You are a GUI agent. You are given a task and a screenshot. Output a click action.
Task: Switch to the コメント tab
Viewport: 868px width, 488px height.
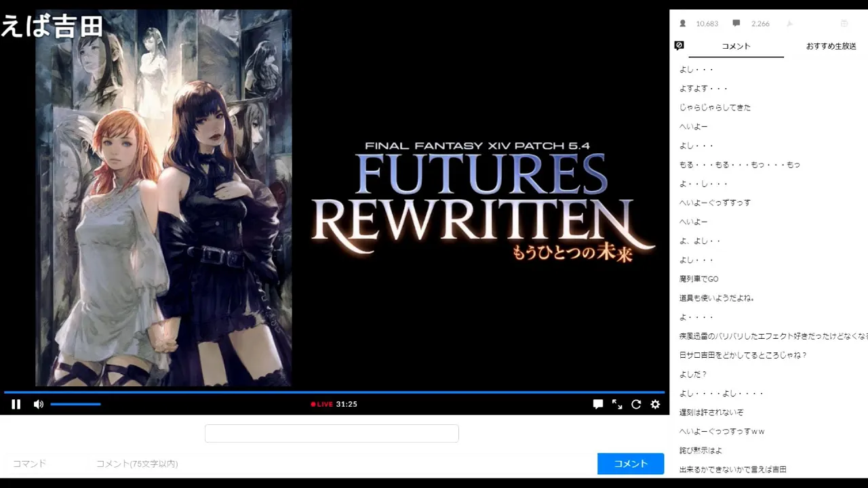click(736, 46)
